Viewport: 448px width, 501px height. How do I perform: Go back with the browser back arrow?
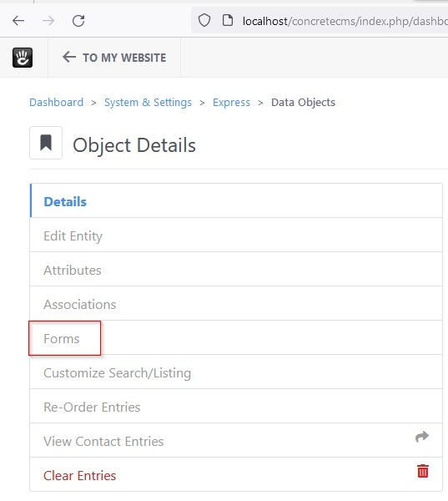[x=18, y=21]
